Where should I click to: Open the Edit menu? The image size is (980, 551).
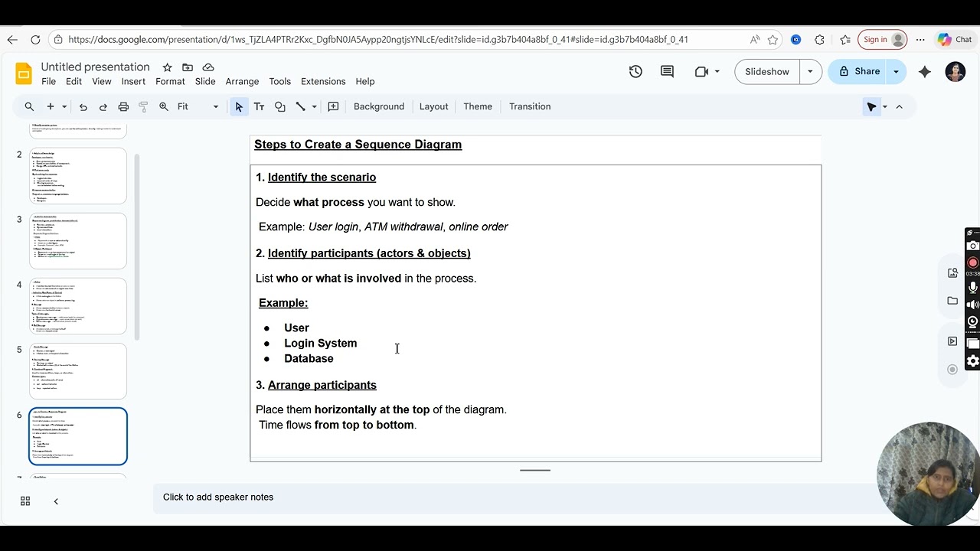coord(73,81)
